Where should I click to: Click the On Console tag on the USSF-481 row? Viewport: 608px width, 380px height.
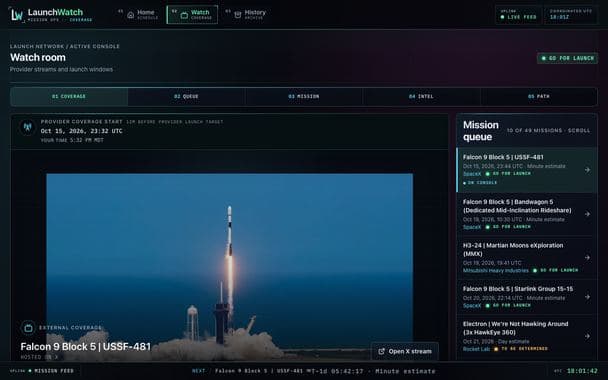[480, 183]
